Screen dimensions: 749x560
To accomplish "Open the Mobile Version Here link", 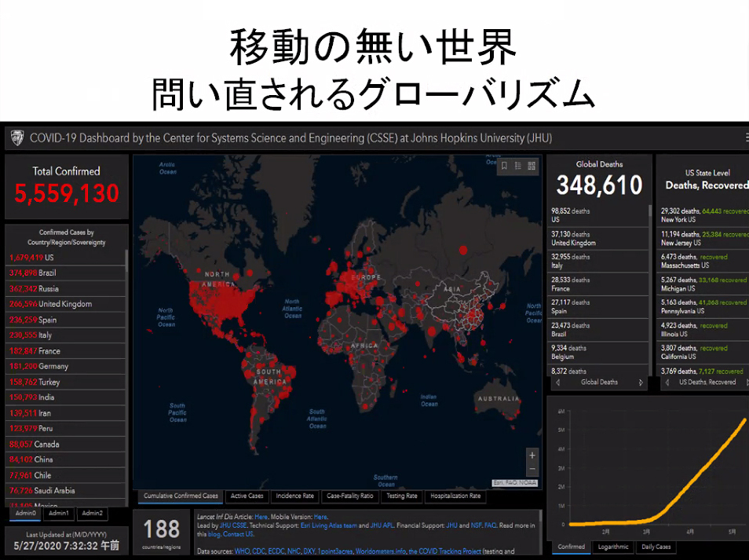I will [320, 517].
